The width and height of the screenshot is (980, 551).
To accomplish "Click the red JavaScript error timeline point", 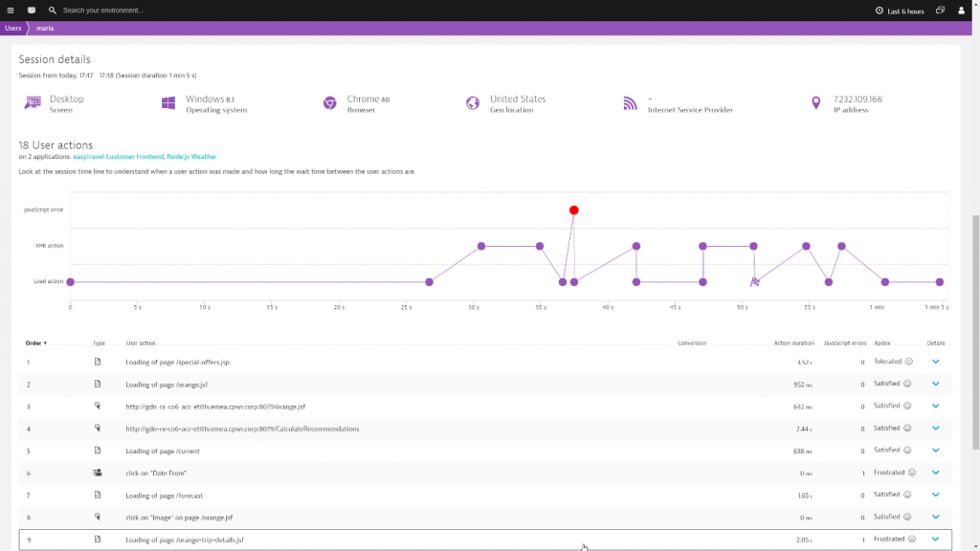I will point(573,209).
